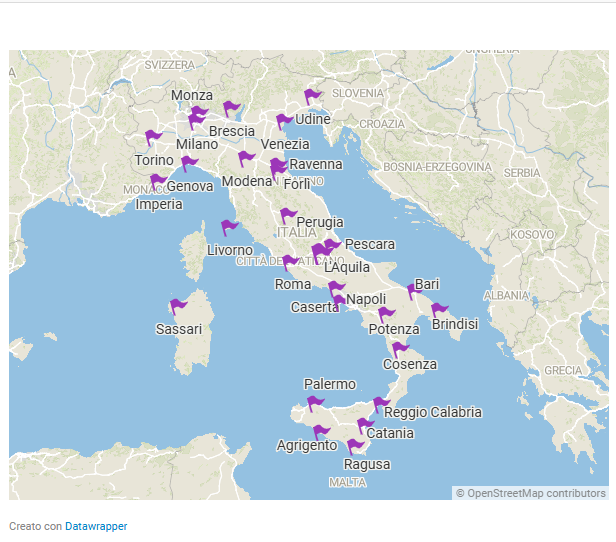This screenshot has width=616, height=542.
Task: Select the Brescia flag marker
Action: [x=231, y=108]
